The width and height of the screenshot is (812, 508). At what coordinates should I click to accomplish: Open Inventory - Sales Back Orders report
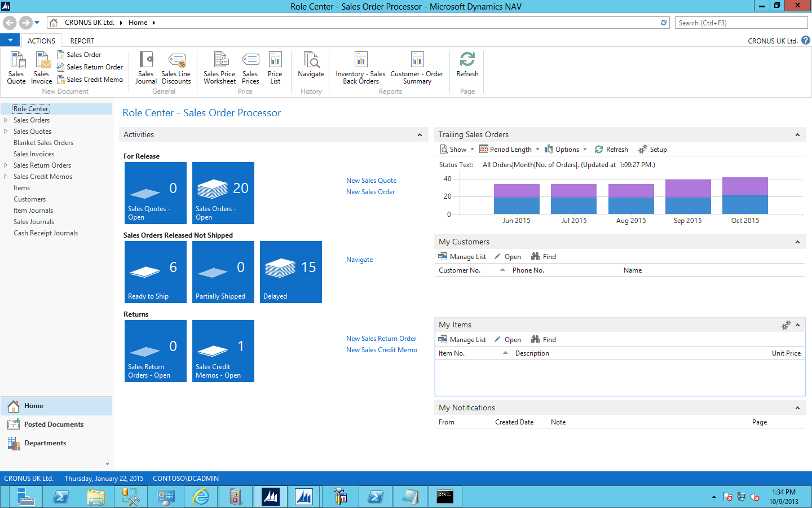361,68
